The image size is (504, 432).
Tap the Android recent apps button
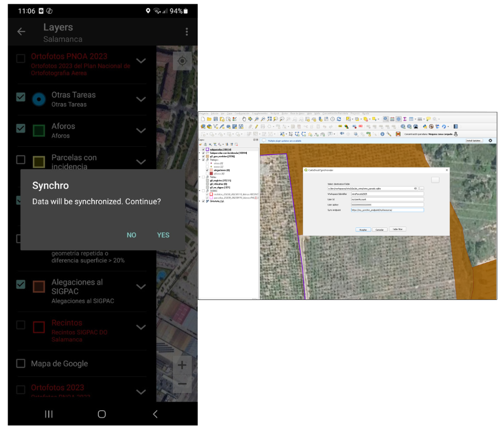pos(49,414)
